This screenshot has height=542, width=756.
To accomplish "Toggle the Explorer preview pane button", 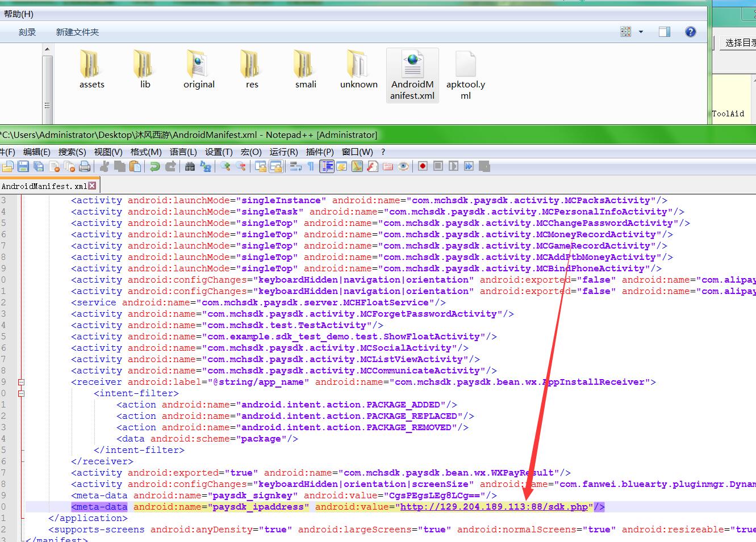I will [664, 32].
